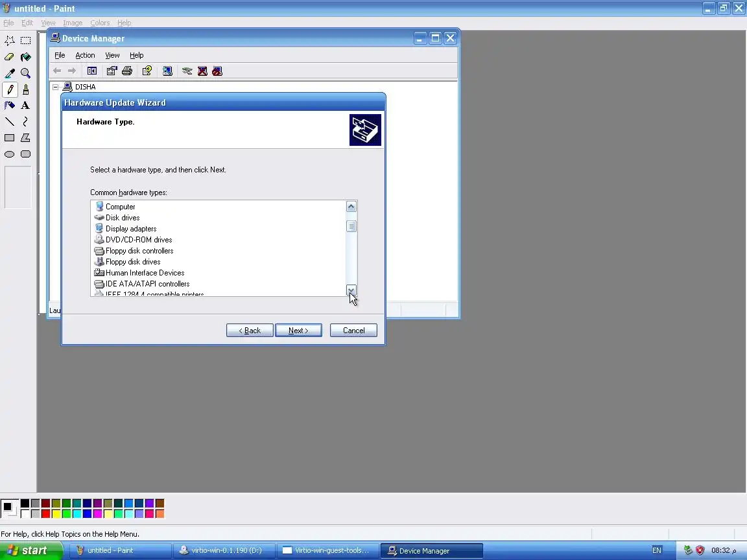Viewport: 747px width, 560px height.
Task: Click the Safely Remove Hardware tray icon
Action: [687, 550]
